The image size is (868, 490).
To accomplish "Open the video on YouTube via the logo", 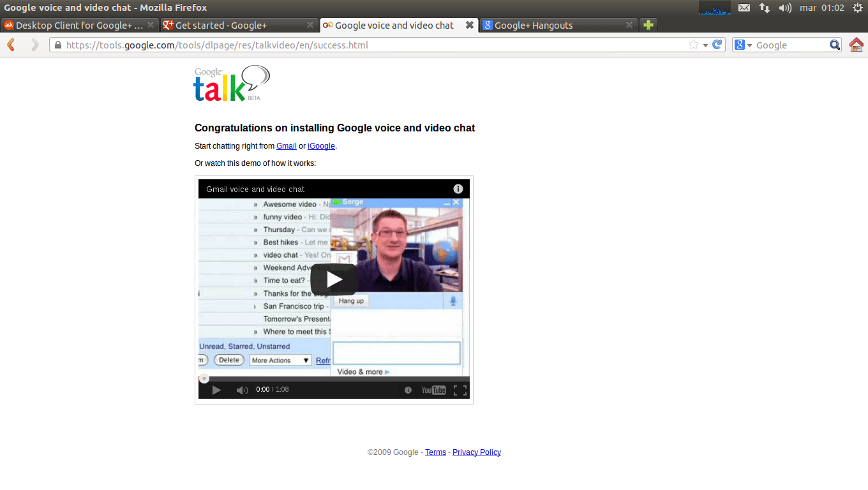I will (x=433, y=390).
